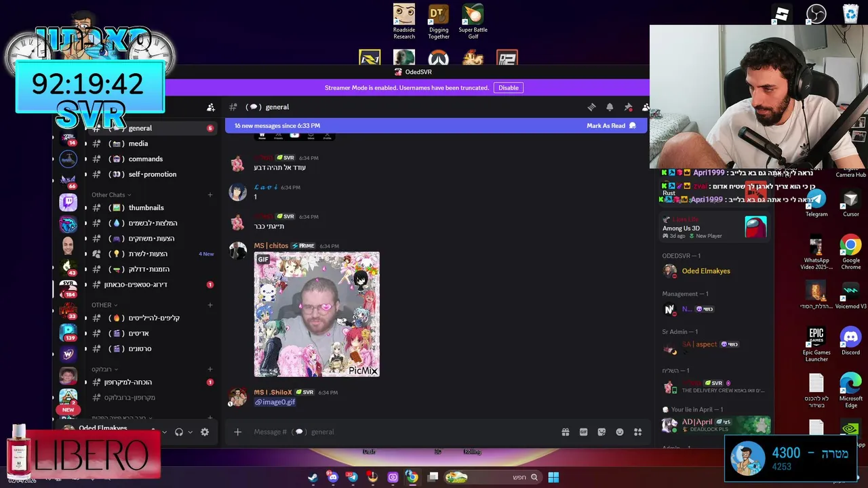The height and width of the screenshot is (488, 868).
Task: Click AD | April member entry
Action: tap(716, 425)
